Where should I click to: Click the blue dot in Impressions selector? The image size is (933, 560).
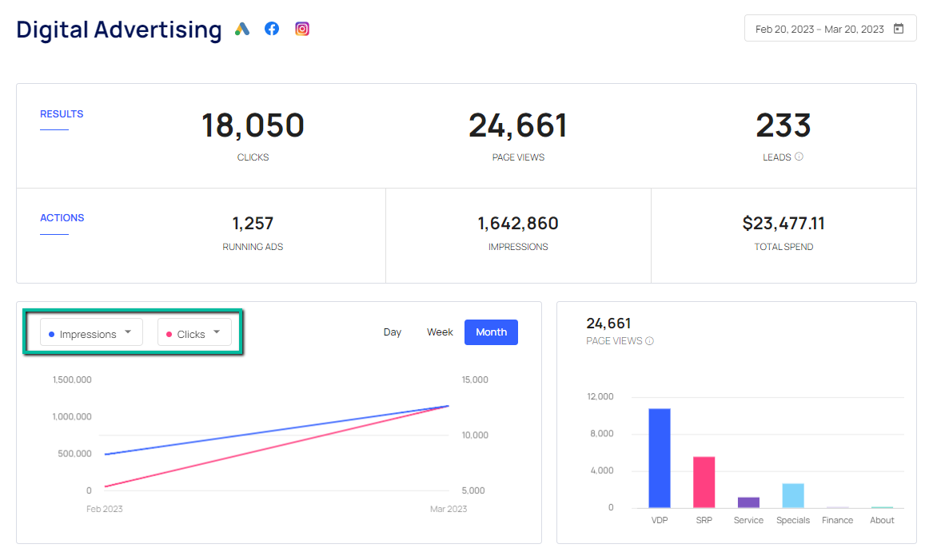coord(52,335)
